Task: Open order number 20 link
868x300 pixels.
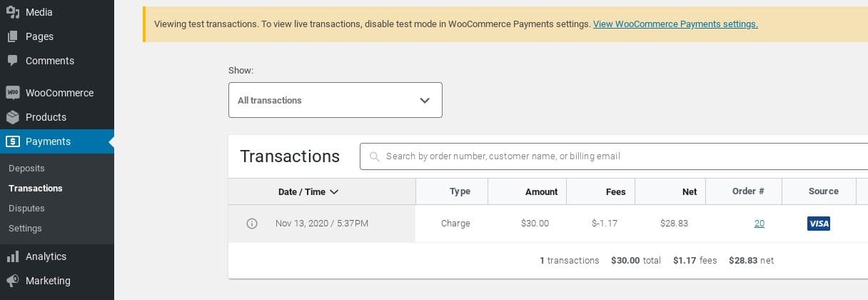Action: 759,224
